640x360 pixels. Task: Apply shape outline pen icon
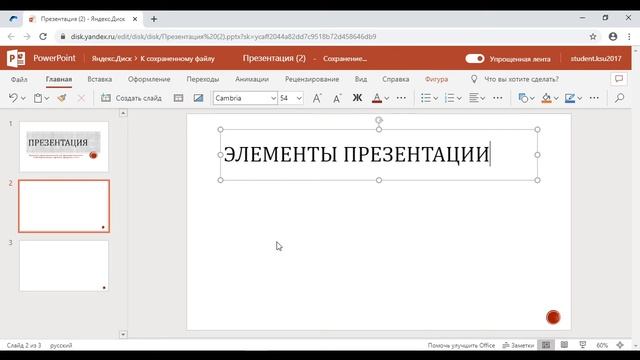coord(570,98)
